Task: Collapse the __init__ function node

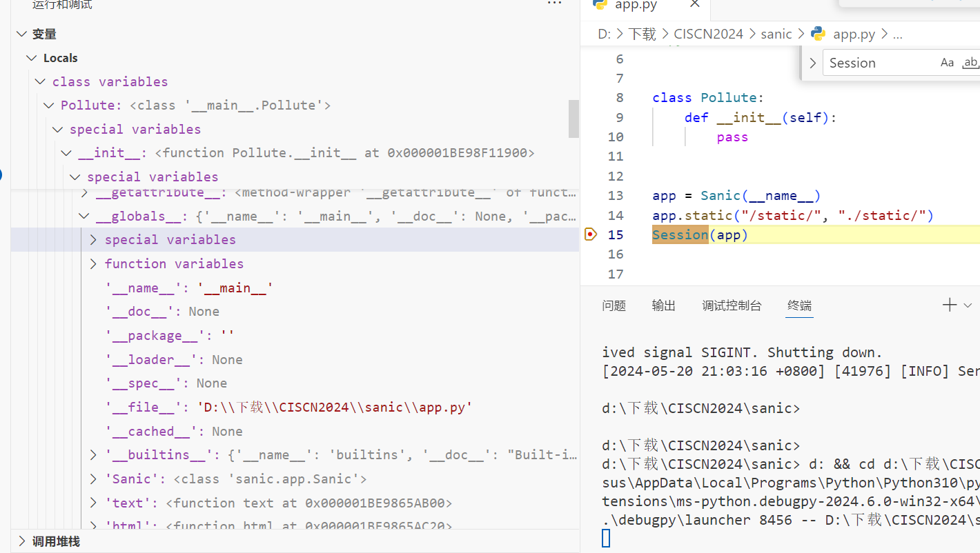Action: point(66,153)
